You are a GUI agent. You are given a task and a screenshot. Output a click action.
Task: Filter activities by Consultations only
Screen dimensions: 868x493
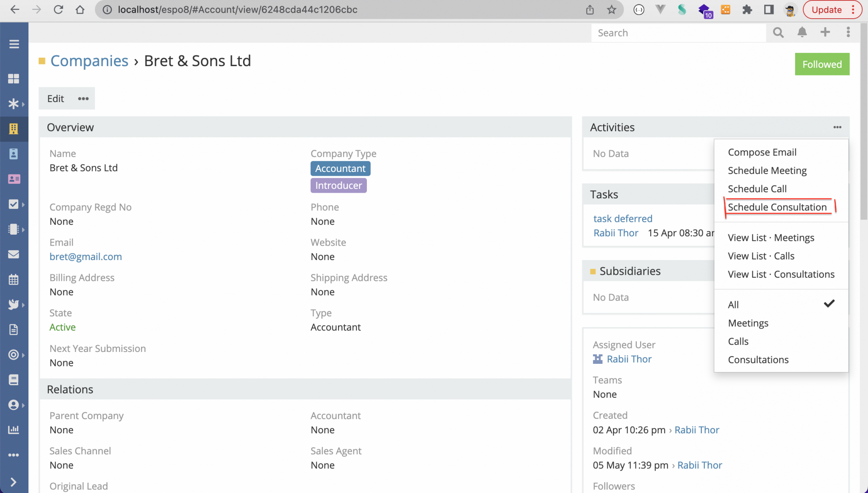pyautogui.click(x=758, y=360)
